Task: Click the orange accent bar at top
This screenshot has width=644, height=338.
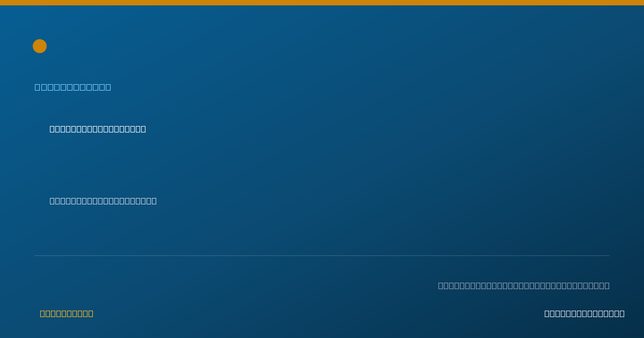Action: pos(322,3)
